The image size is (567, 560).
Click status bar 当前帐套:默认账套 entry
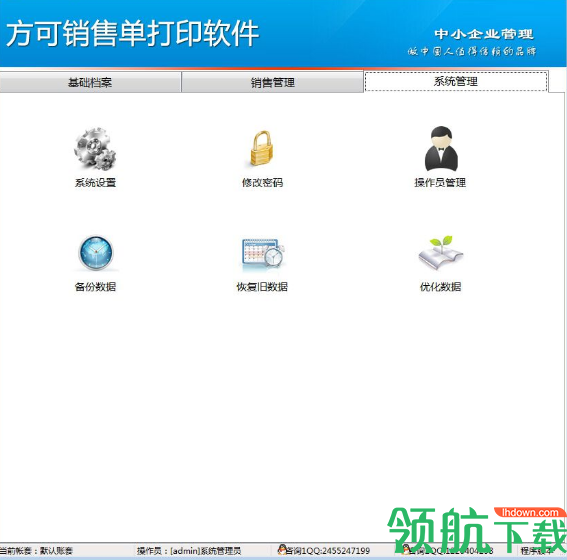(36, 551)
